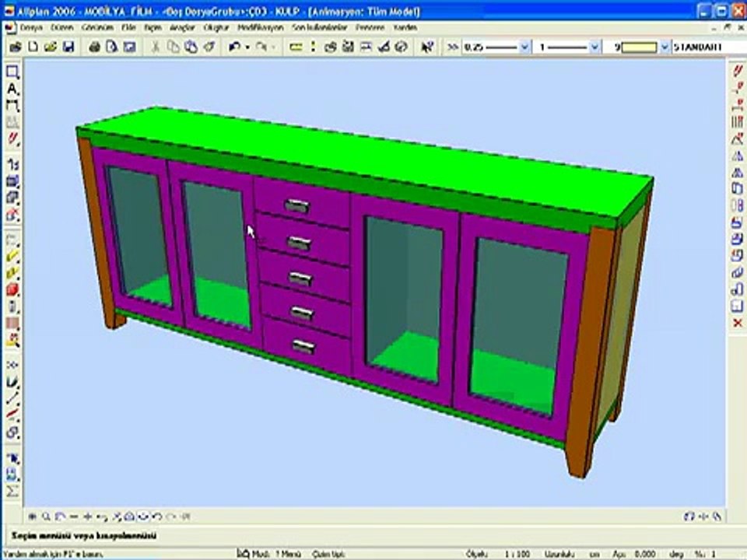Viewport: 747px width, 560px height.
Task: Open the Araçlar menu
Action: [x=182, y=28]
